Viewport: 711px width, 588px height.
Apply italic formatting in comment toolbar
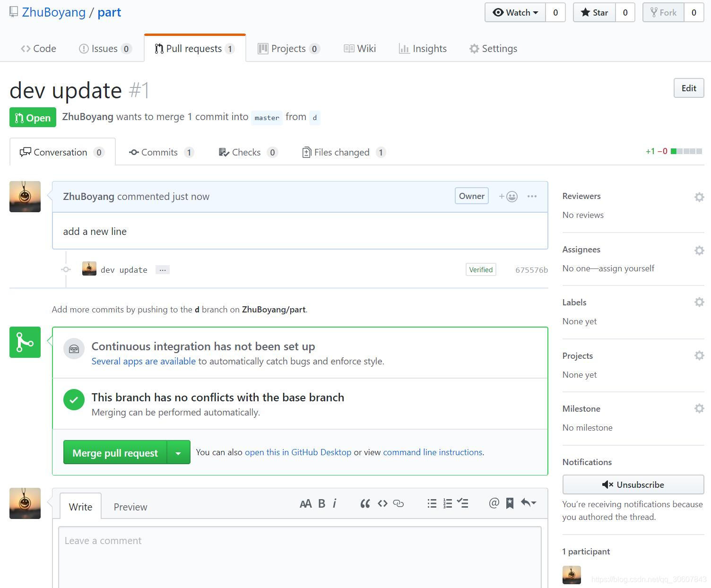(x=334, y=503)
